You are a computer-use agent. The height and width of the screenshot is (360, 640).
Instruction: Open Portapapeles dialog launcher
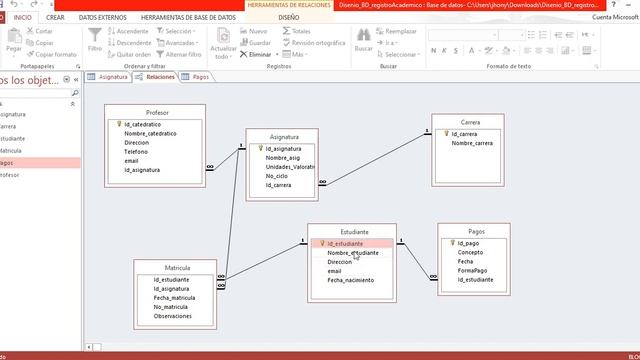point(78,66)
